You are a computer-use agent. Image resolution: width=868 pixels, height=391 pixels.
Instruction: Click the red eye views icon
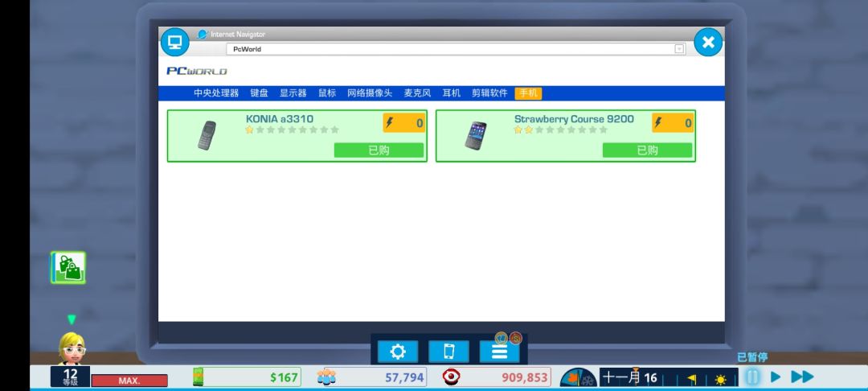coord(452,377)
